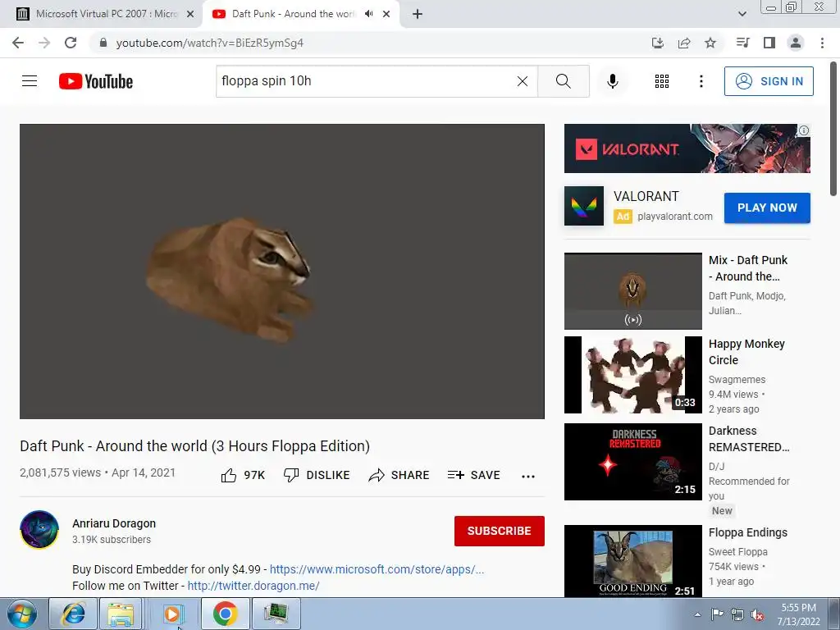Image resolution: width=840 pixels, height=630 pixels.
Task: Open the Valorant banner ad image
Action: tap(687, 148)
